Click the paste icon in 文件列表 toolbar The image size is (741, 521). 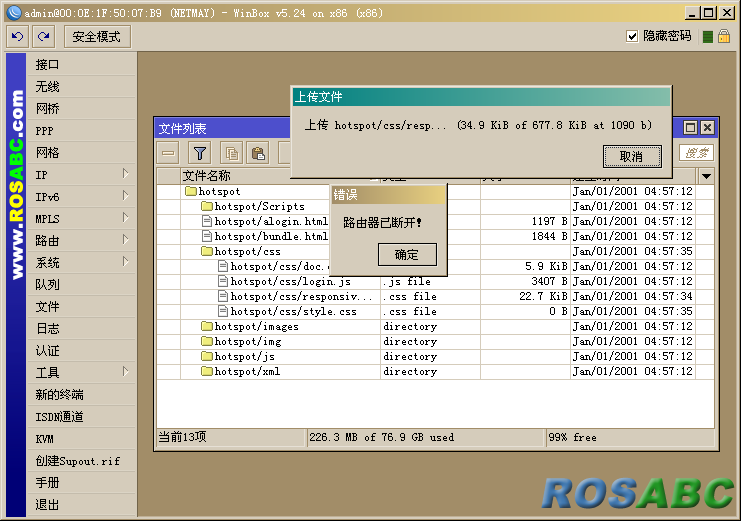(258, 153)
